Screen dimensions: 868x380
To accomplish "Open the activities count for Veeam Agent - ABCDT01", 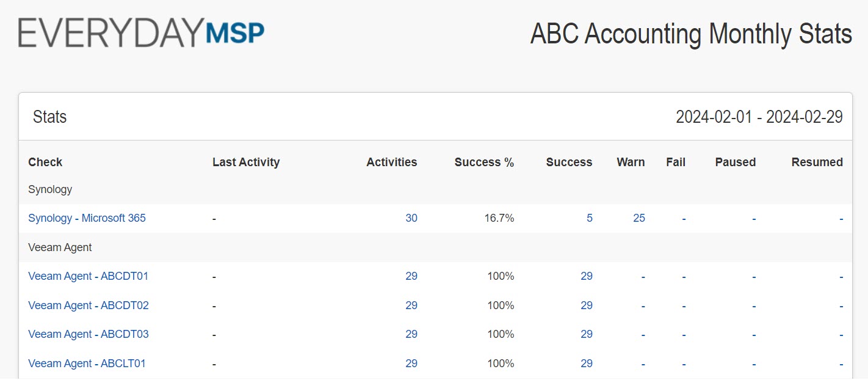I will pos(411,276).
